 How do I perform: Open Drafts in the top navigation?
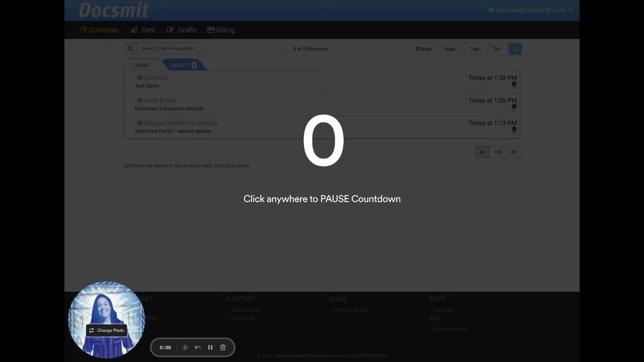click(x=182, y=30)
